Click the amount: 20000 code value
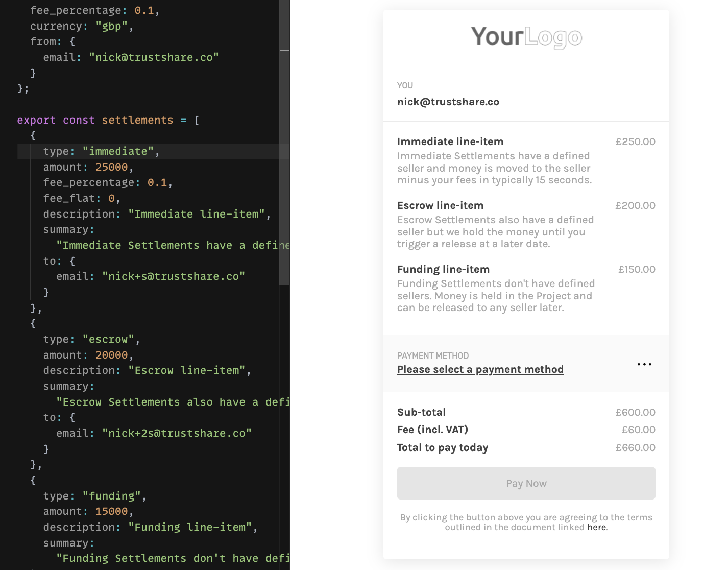Viewport: 728px width, 570px height. (112, 355)
